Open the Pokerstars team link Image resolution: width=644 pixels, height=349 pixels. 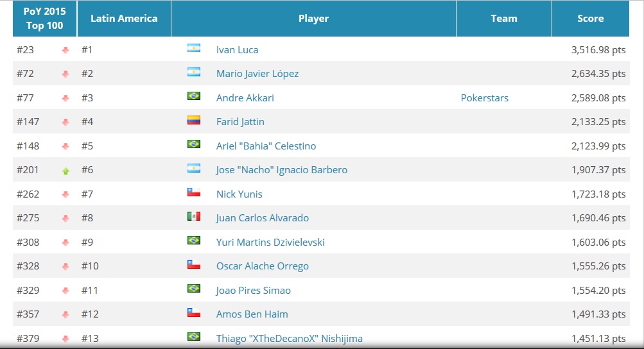point(485,98)
